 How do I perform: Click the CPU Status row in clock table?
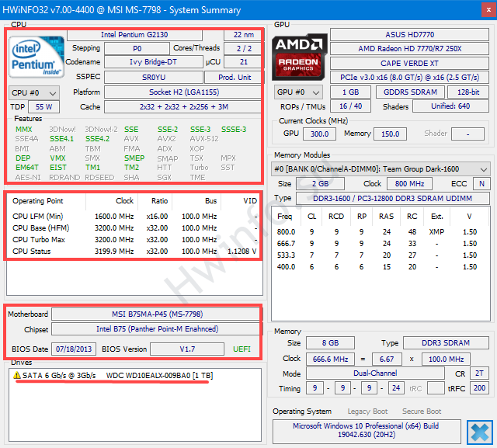point(132,251)
